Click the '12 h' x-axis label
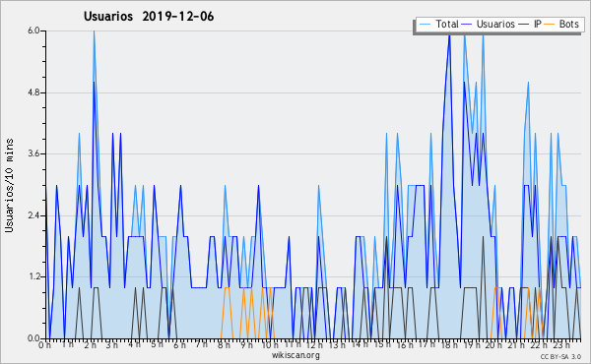The height and width of the screenshot is (364, 591). point(314,344)
